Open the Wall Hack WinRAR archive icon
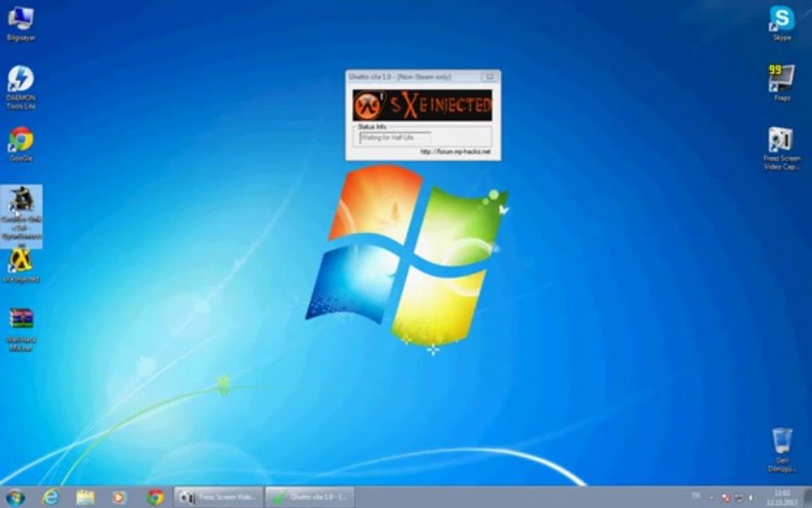The height and width of the screenshot is (508, 812). [20, 329]
